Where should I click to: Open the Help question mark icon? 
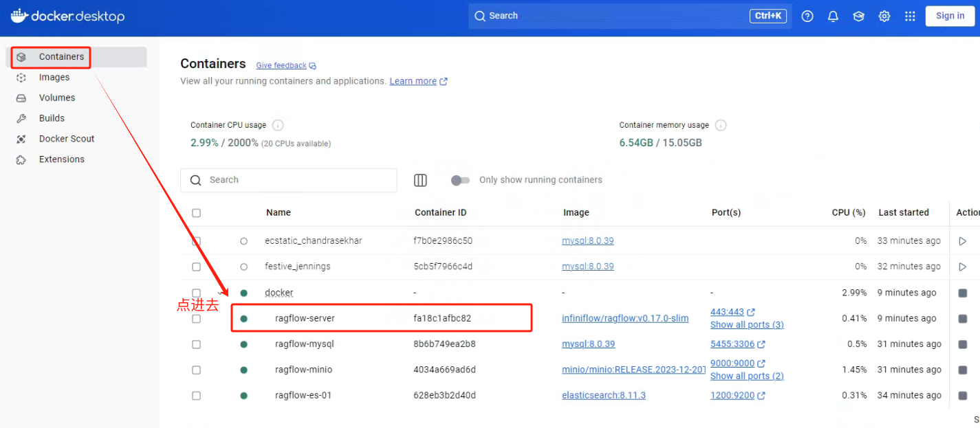point(807,16)
